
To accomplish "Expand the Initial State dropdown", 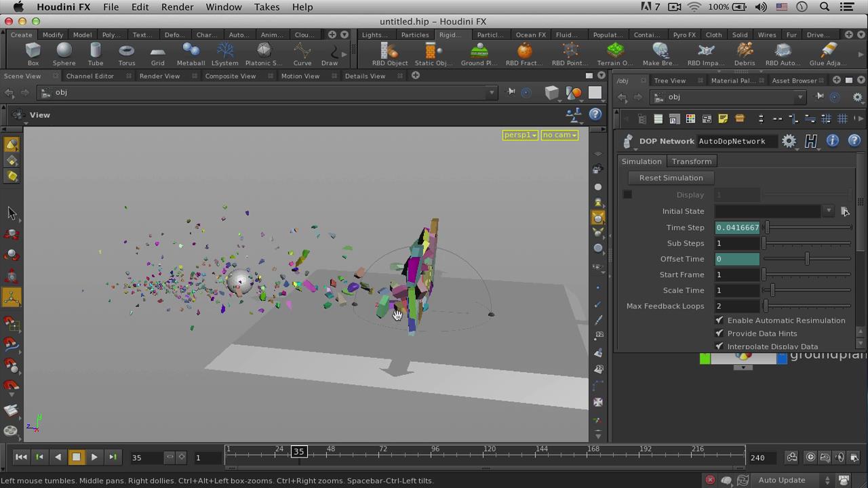I will [828, 211].
